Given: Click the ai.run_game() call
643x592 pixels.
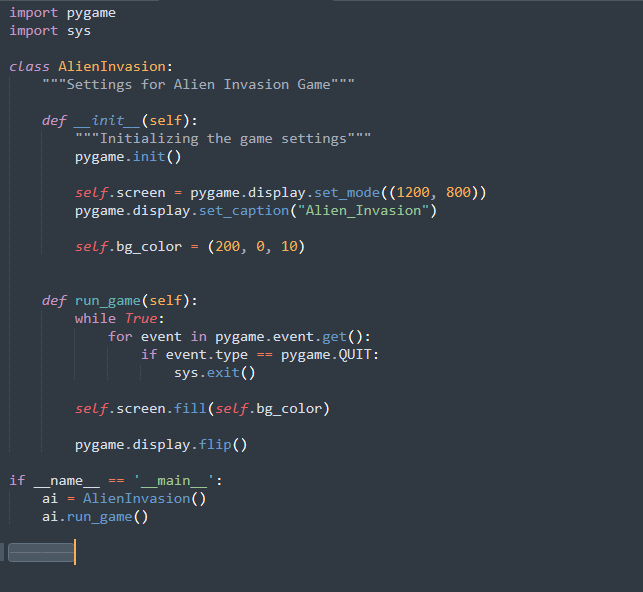Looking at the screenshot, I should (x=95, y=517).
